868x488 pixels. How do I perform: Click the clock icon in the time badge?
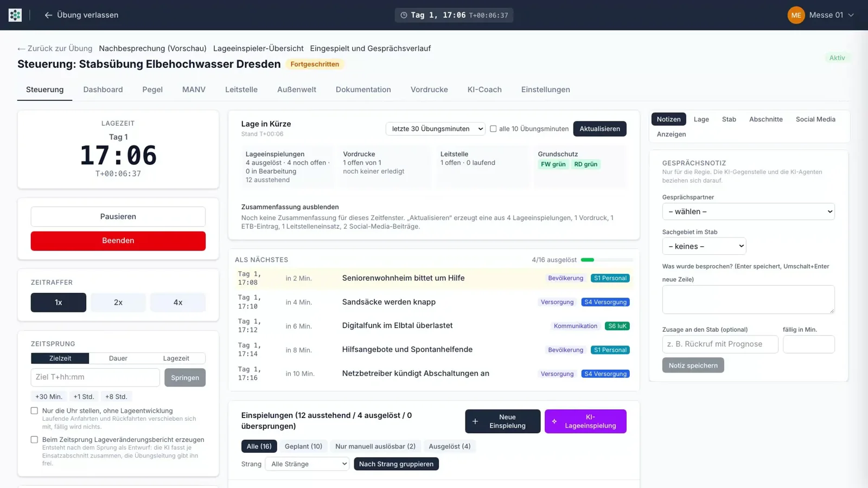coord(404,15)
